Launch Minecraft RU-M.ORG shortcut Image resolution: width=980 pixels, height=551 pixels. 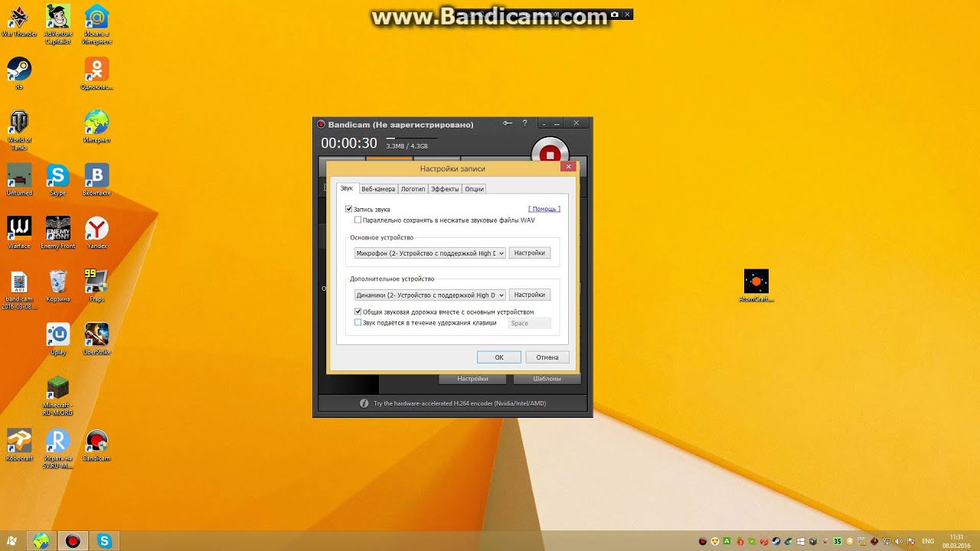pyautogui.click(x=58, y=396)
